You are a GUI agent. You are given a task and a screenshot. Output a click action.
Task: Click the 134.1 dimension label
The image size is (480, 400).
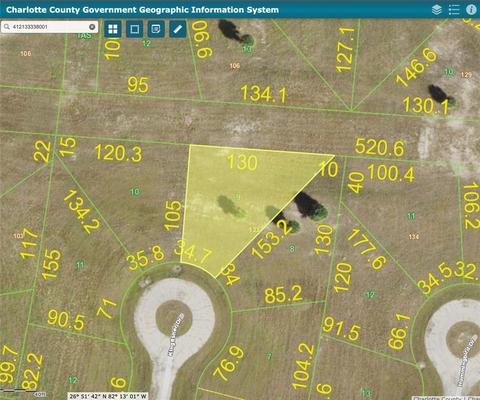pyautogui.click(x=263, y=94)
